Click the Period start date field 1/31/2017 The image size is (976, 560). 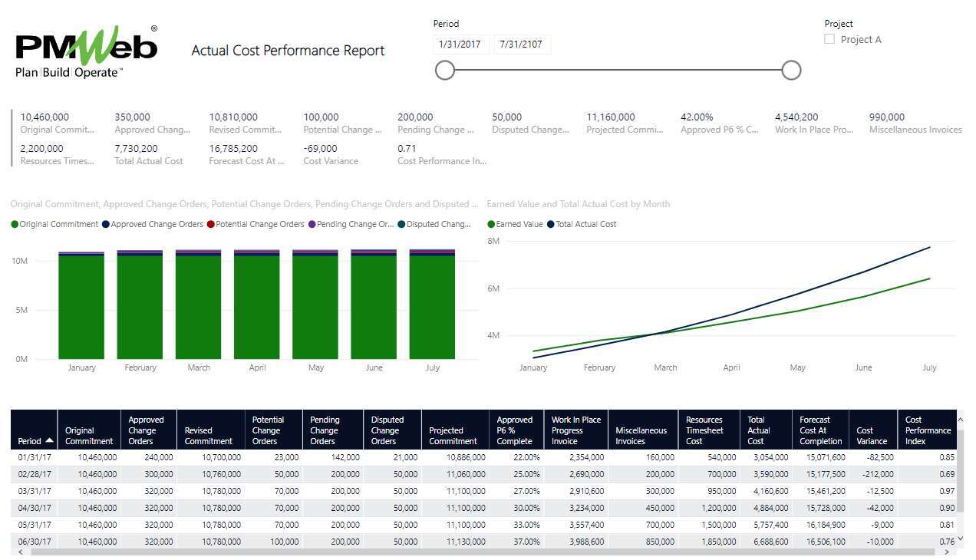coord(460,44)
